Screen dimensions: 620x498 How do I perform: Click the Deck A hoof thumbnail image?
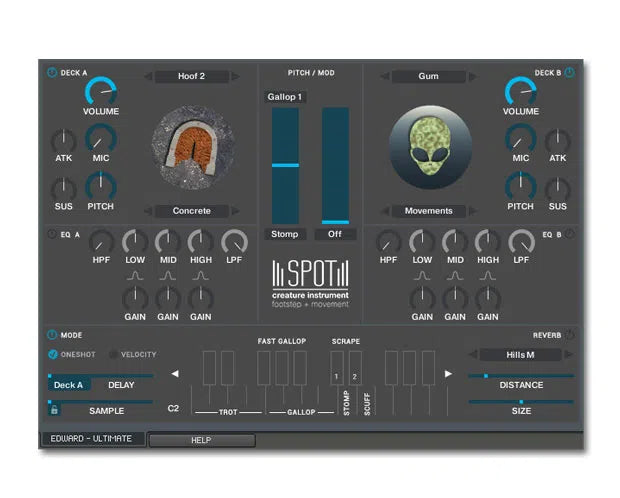[x=192, y=148]
